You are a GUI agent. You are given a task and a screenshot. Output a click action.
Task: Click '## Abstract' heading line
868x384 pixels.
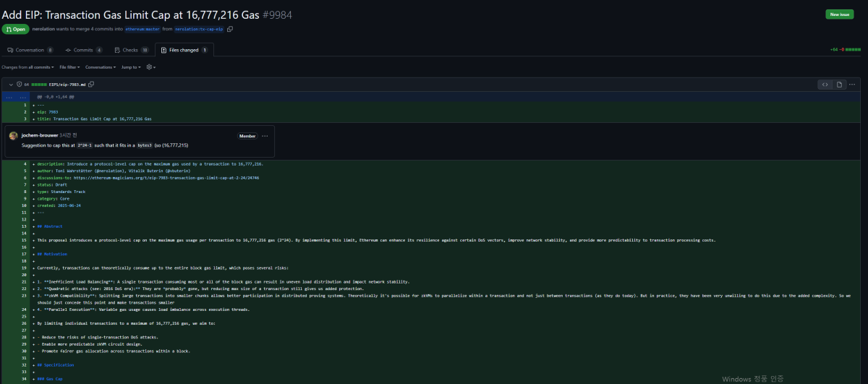(50, 226)
